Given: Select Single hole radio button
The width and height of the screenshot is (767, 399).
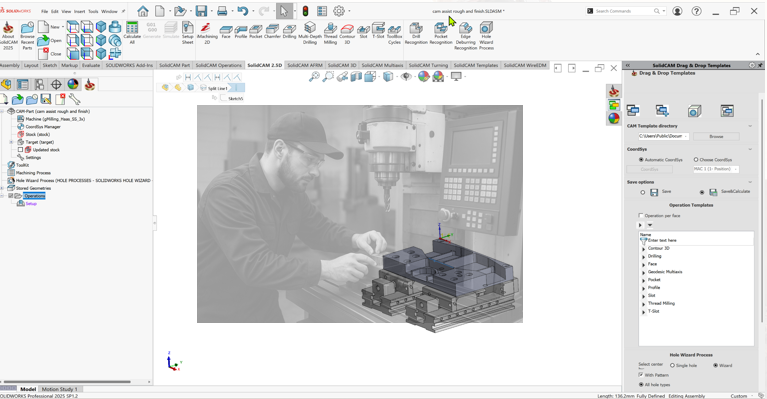Looking at the screenshot, I should click(672, 365).
